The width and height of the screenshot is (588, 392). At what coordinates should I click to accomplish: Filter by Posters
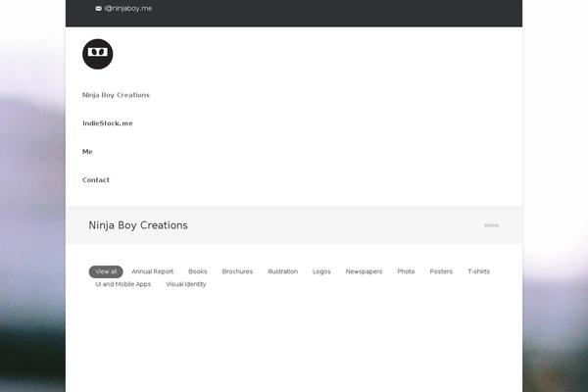pyautogui.click(x=441, y=271)
